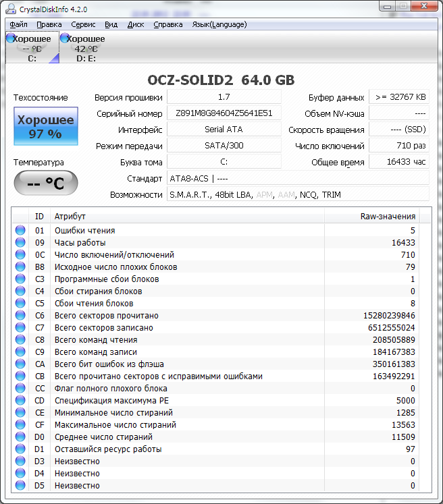The width and height of the screenshot is (443, 504).
Task: Click status orb for attribute D4 row
Action: point(20,473)
